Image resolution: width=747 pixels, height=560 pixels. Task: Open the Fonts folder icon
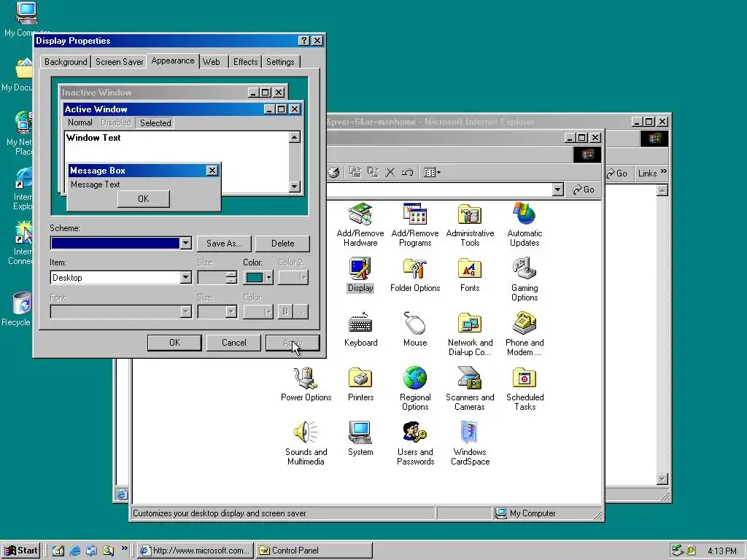470,275
